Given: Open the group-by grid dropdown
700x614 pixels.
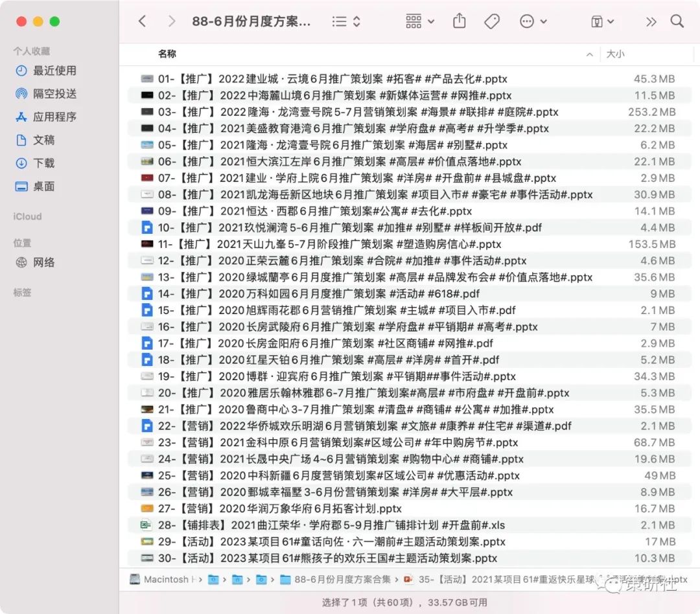Looking at the screenshot, I should 419,21.
